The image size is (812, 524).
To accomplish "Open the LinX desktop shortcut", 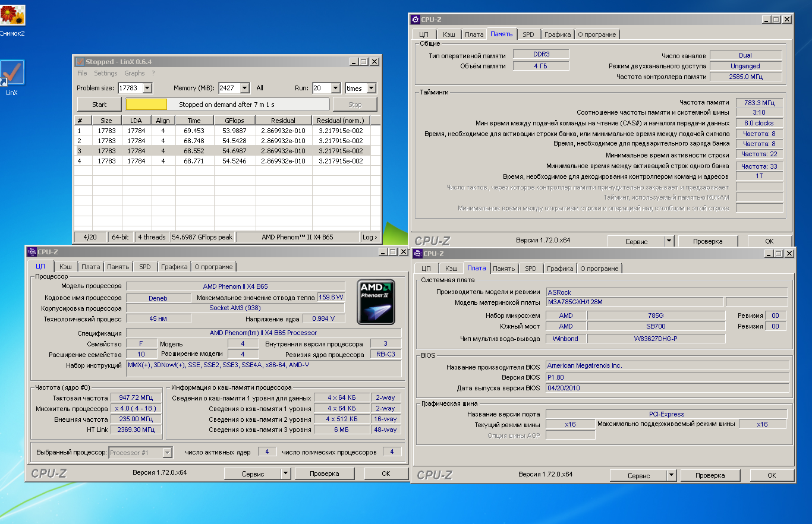I will click(12, 73).
